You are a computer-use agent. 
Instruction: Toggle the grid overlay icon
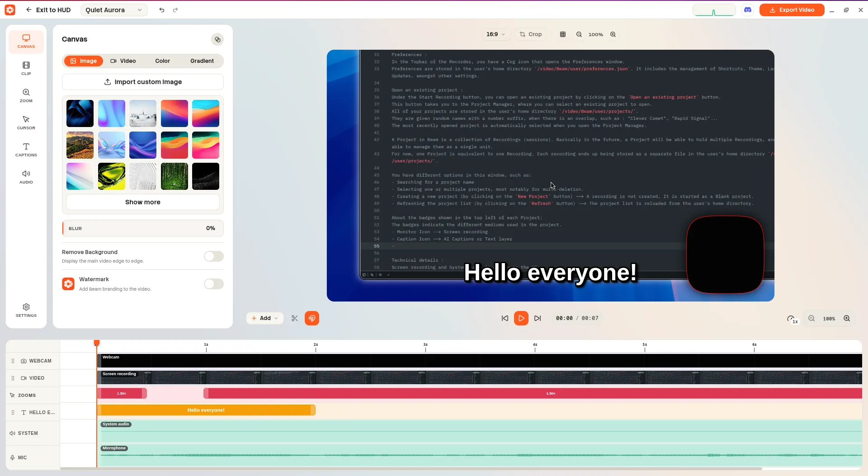click(x=563, y=34)
